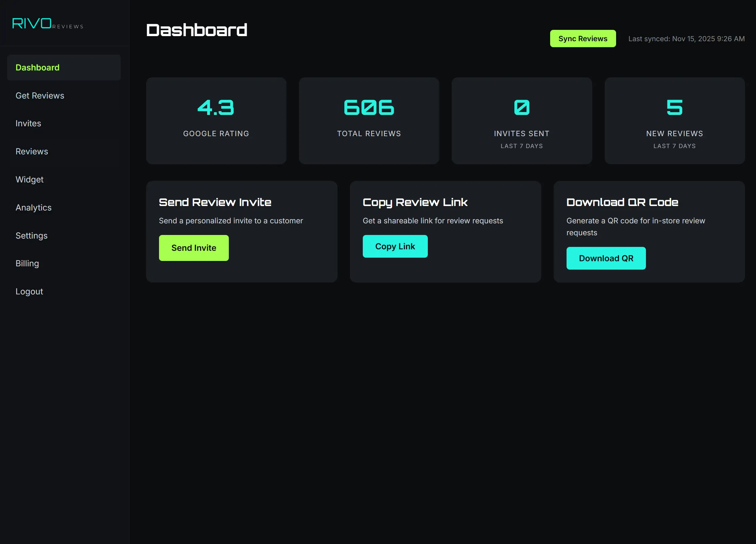Click the Sync Reviews button
The width and height of the screenshot is (756, 544).
tap(583, 38)
